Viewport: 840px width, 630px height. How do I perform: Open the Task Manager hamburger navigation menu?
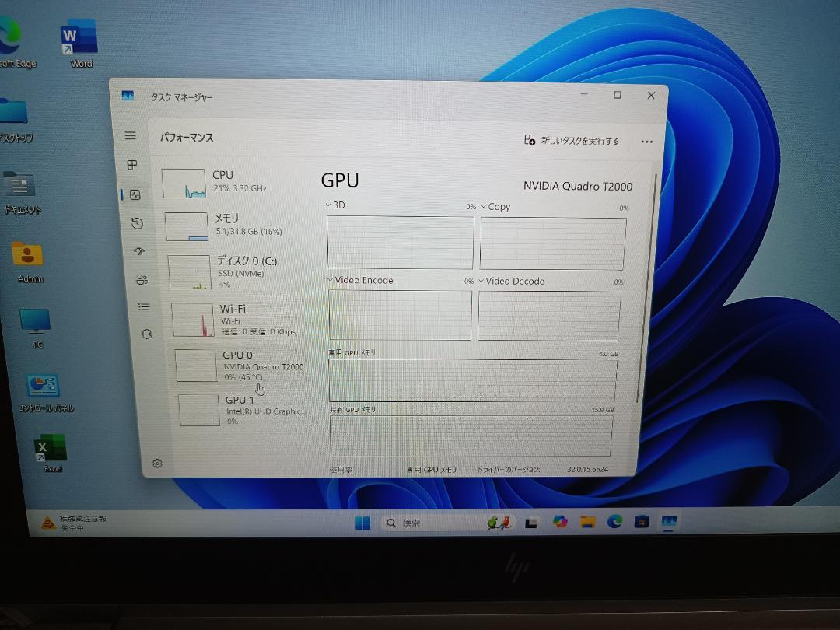(x=130, y=135)
